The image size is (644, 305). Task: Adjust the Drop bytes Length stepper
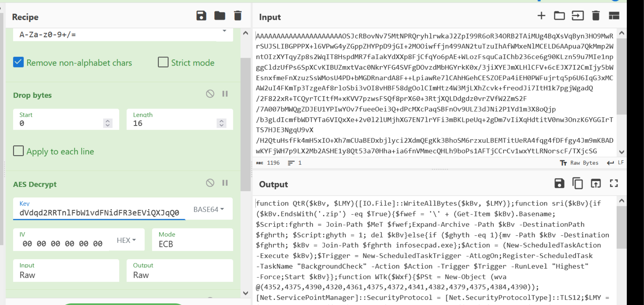coord(221,123)
